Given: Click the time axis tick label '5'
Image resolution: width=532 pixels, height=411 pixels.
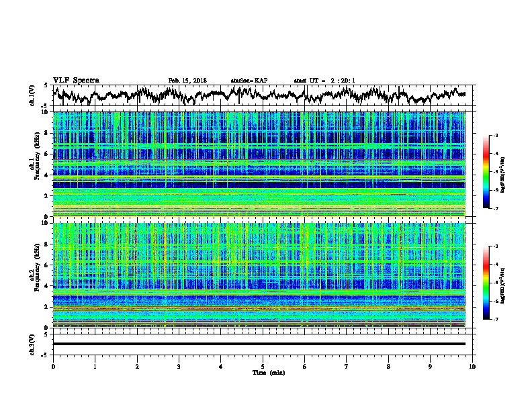Looking at the screenshot, I should (x=263, y=367).
